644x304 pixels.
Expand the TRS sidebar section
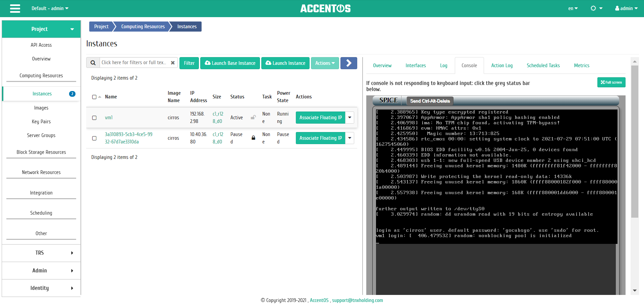[x=41, y=253]
